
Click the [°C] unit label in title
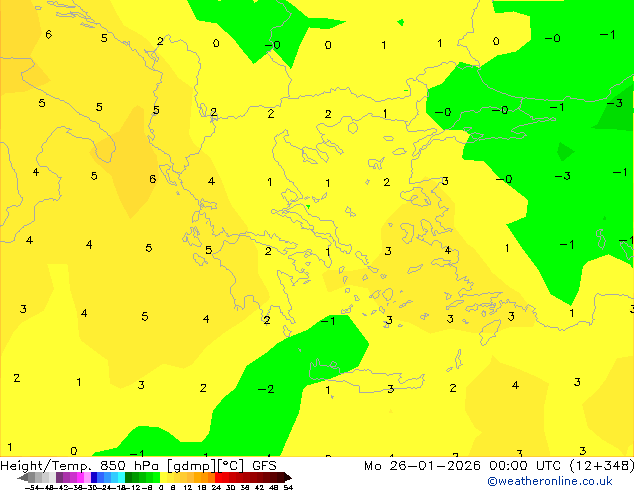(231, 466)
